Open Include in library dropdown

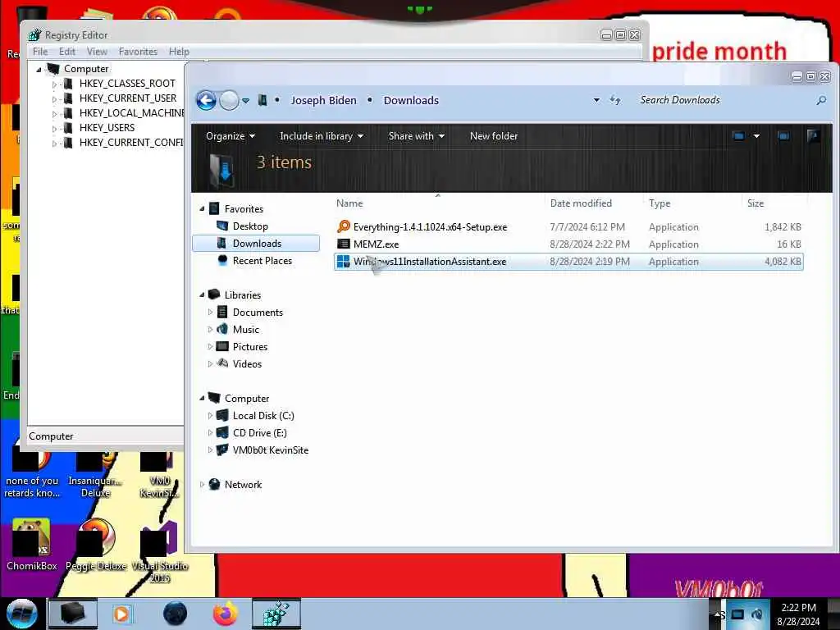coord(322,136)
